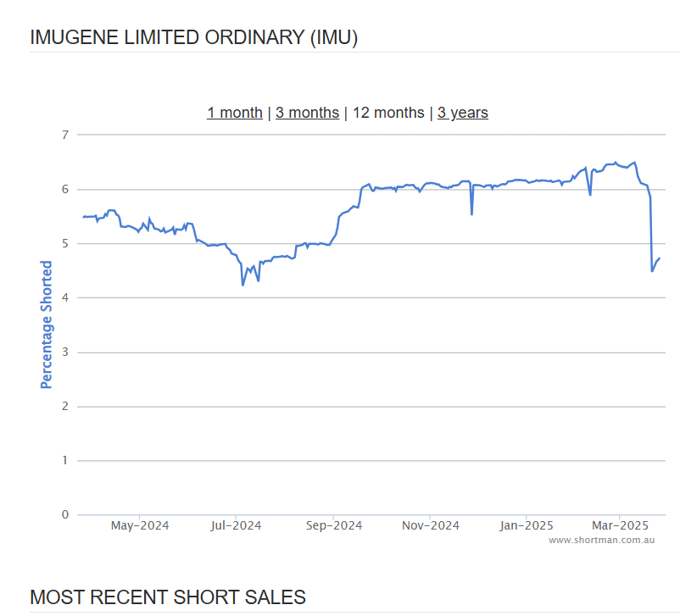Click the y-axis value 0
The height and width of the screenshot is (616, 680).
pos(65,514)
